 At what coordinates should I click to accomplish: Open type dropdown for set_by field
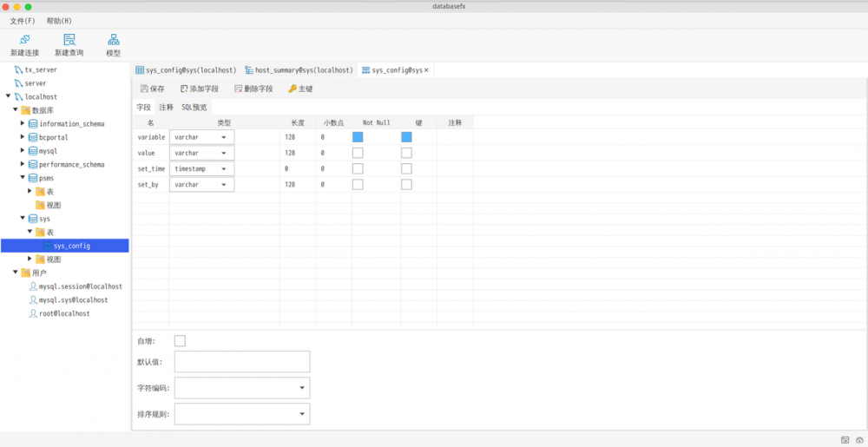click(202, 184)
